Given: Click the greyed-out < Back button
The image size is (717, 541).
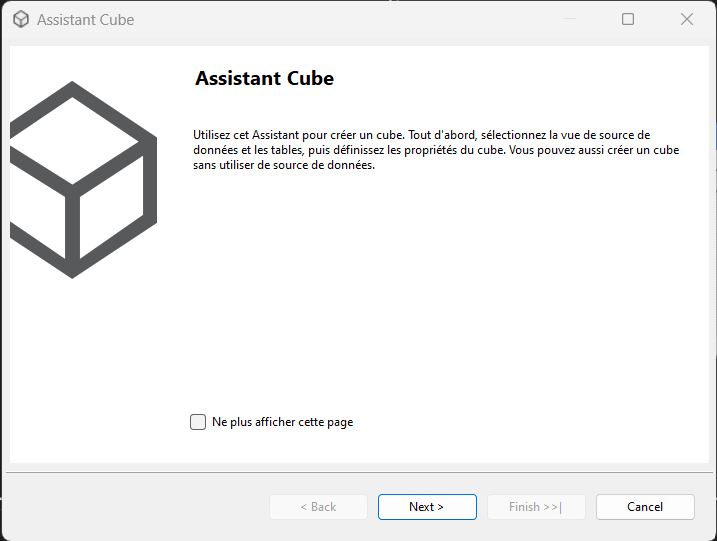Looking at the screenshot, I should (x=318, y=507).
